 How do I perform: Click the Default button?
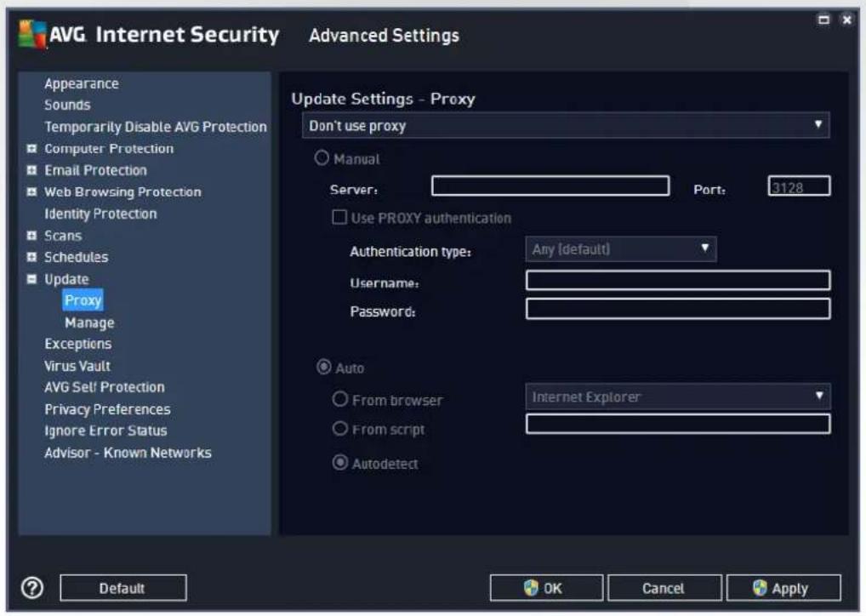click(x=123, y=588)
